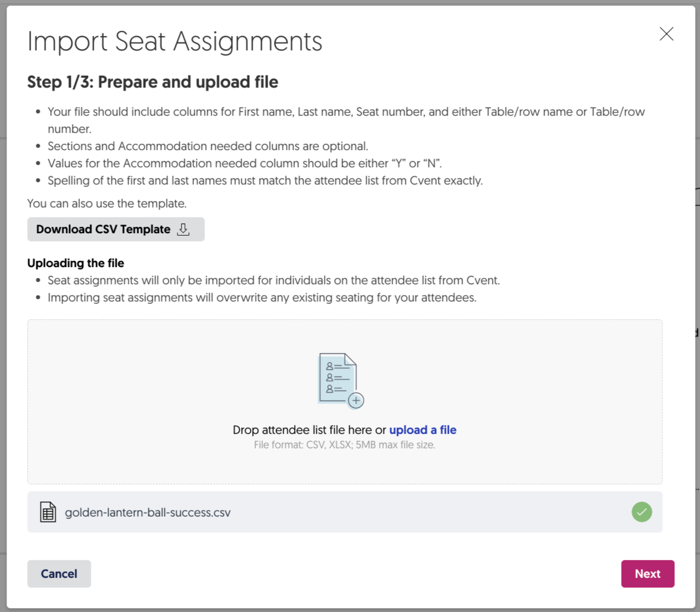Cancel the seat assignment import
This screenshot has height=612, width=700.
coord(59,574)
